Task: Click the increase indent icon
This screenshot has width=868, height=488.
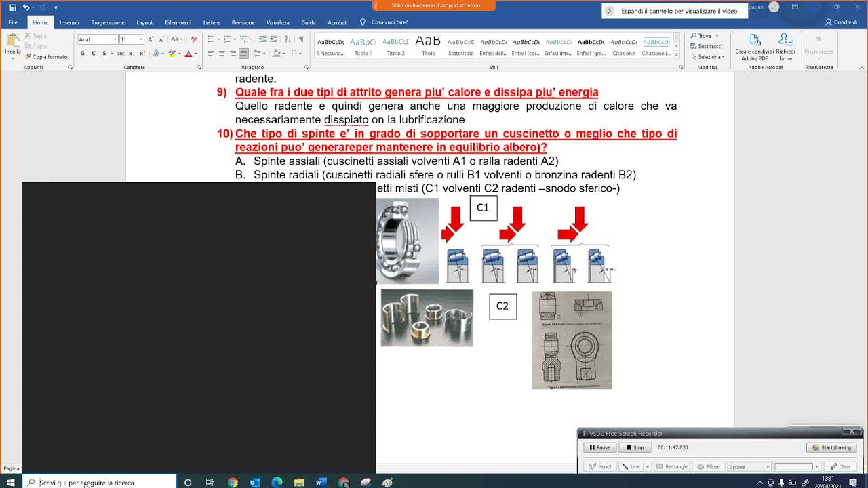Action: pyautogui.click(x=273, y=39)
